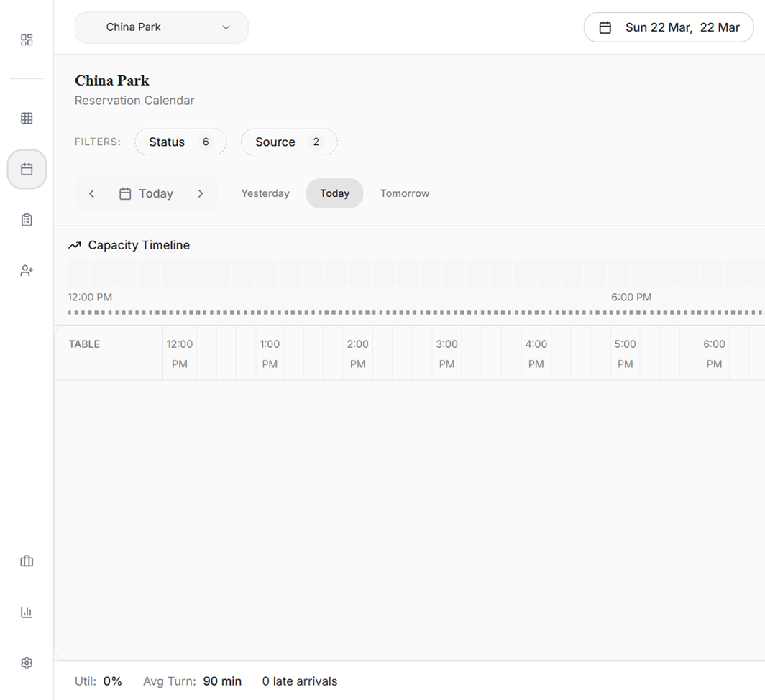Screen dimensions: 765x700
Task: Switch to the Tomorrow tab
Action: coord(405,193)
